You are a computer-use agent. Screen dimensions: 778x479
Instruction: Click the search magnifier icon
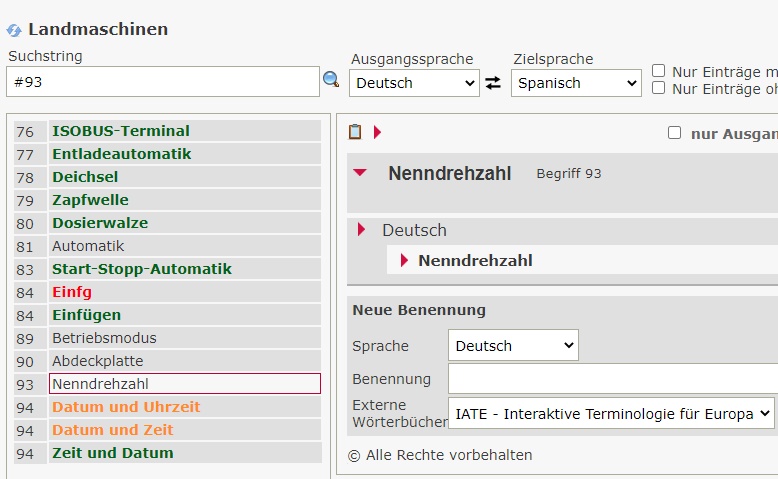(x=331, y=80)
